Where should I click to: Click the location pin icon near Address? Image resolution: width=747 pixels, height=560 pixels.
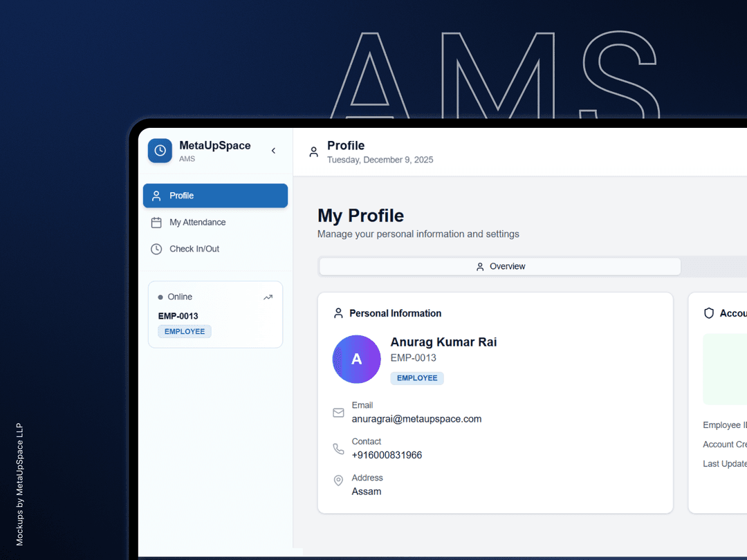pos(338,480)
